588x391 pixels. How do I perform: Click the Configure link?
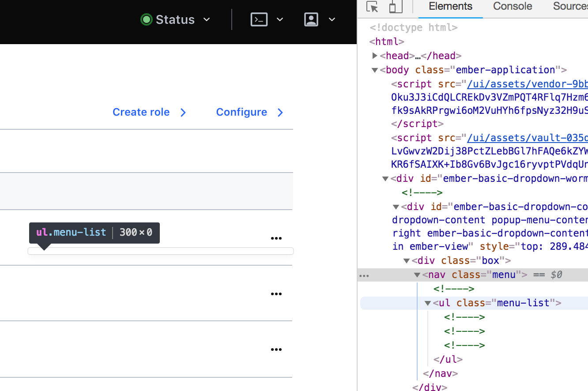click(x=250, y=112)
